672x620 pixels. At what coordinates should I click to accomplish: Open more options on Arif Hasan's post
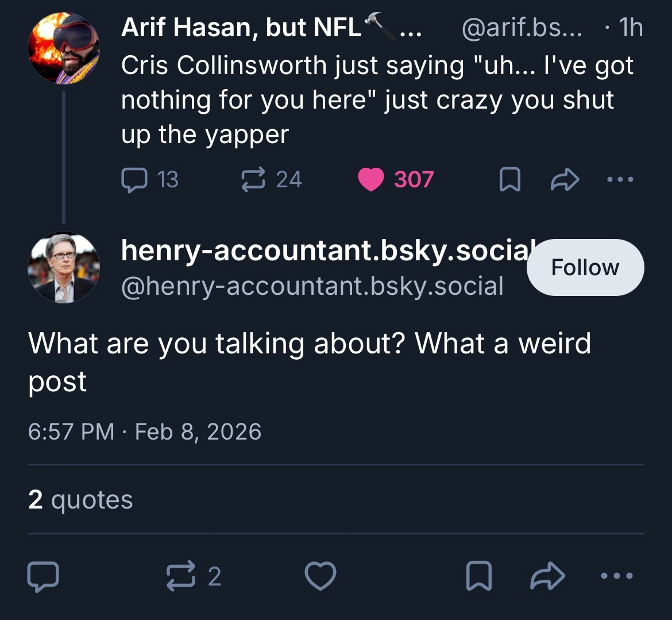tap(620, 180)
